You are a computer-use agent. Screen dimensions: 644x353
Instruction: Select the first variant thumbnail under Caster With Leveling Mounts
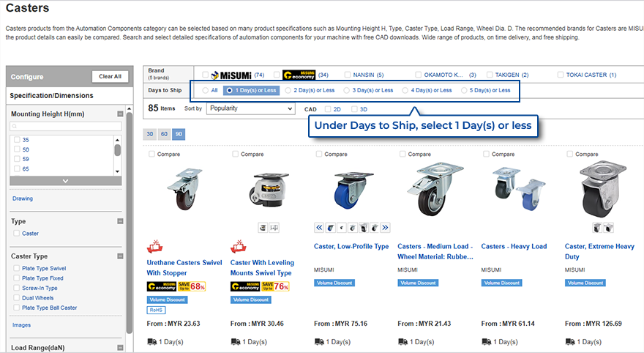[x=263, y=227]
